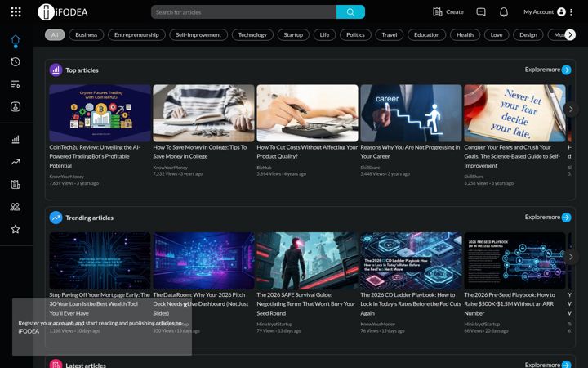Filter by the Travel category
588x368 pixels.
coord(390,35)
